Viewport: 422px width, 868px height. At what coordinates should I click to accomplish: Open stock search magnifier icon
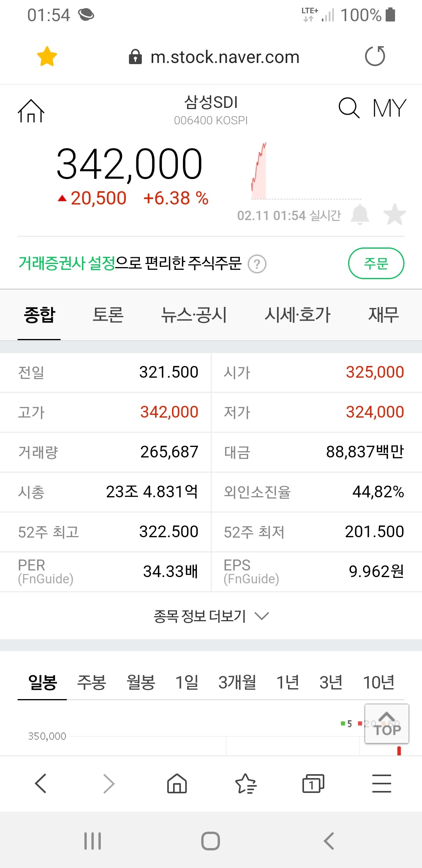click(349, 108)
